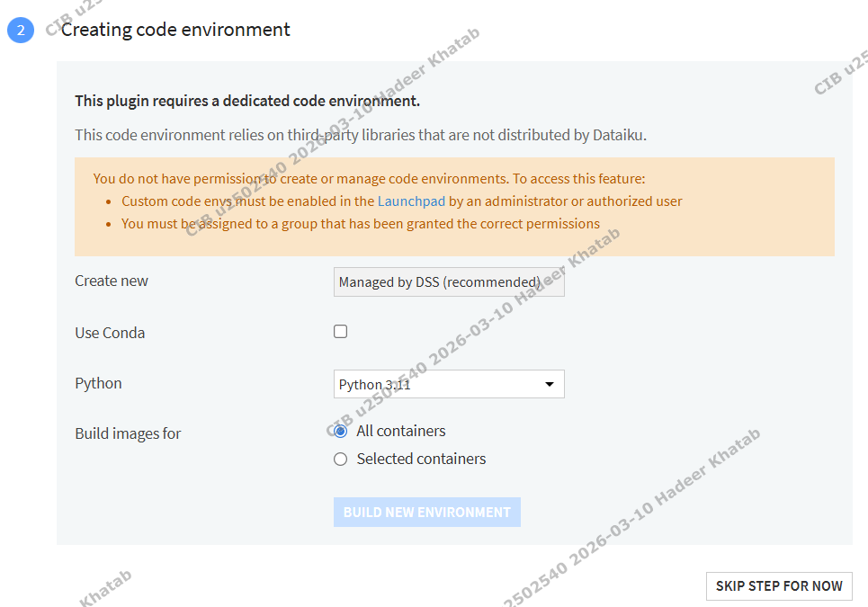
Task: Click the Use Conda label
Action: 110,333
